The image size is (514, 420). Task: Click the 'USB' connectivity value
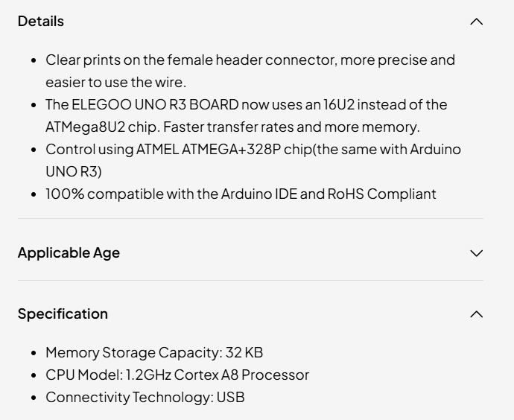tap(230, 397)
